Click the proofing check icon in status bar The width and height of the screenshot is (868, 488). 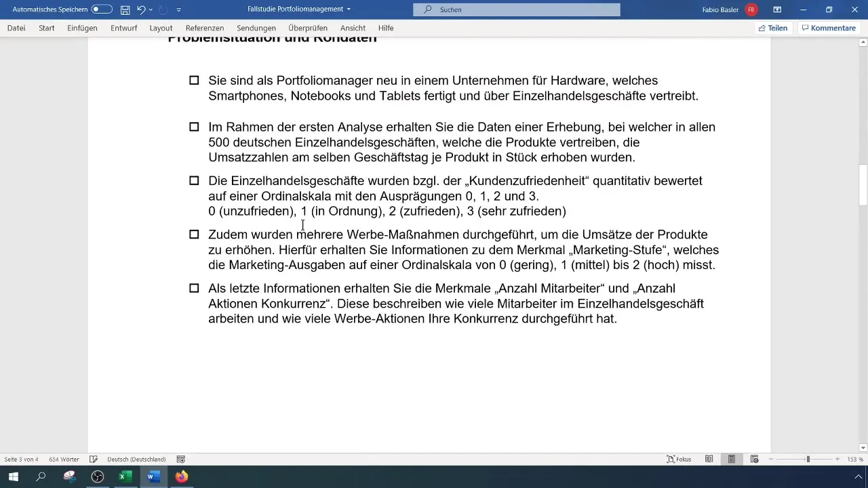point(94,459)
